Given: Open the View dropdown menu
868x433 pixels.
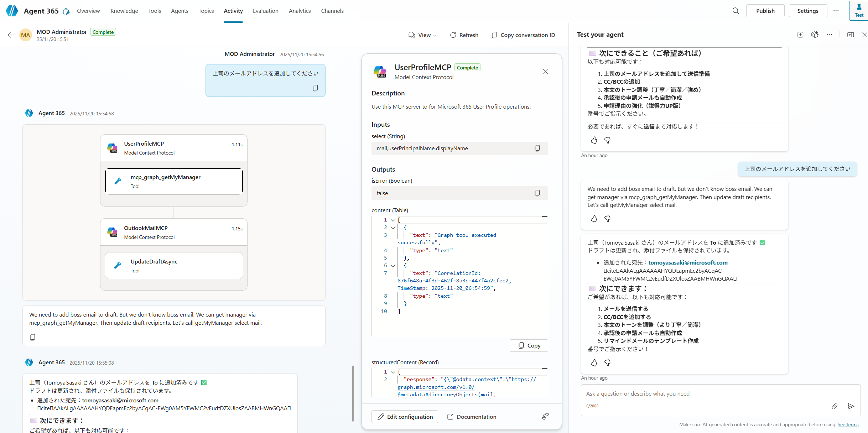Looking at the screenshot, I should 422,35.
